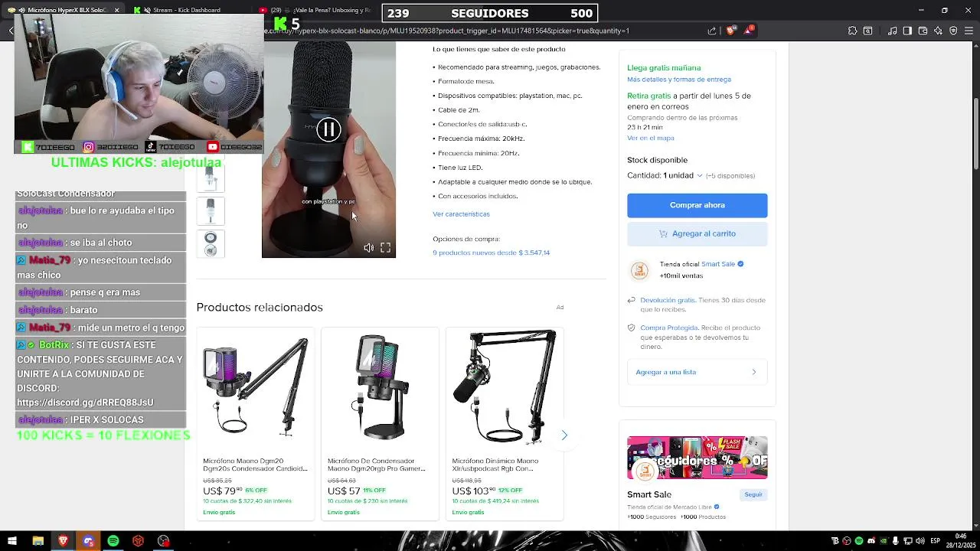Image resolution: width=980 pixels, height=551 pixels.
Task: Click the Brave Shields icon in address bar
Action: click(x=730, y=31)
